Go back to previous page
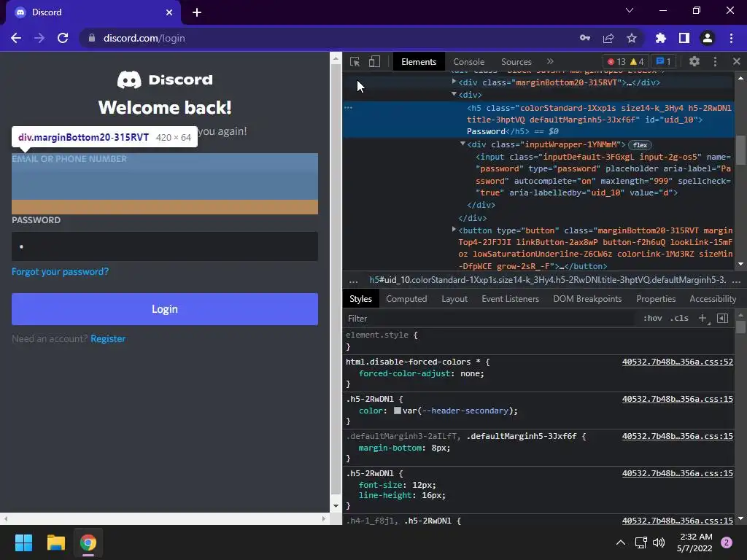 (x=16, y=38)
